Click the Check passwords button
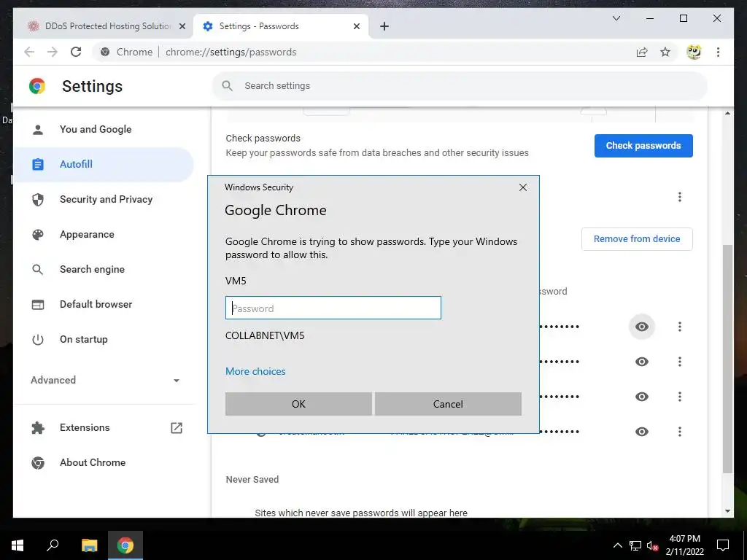Image resolution: width=747 pixels, height=560 pixels. tap(643, 146)
